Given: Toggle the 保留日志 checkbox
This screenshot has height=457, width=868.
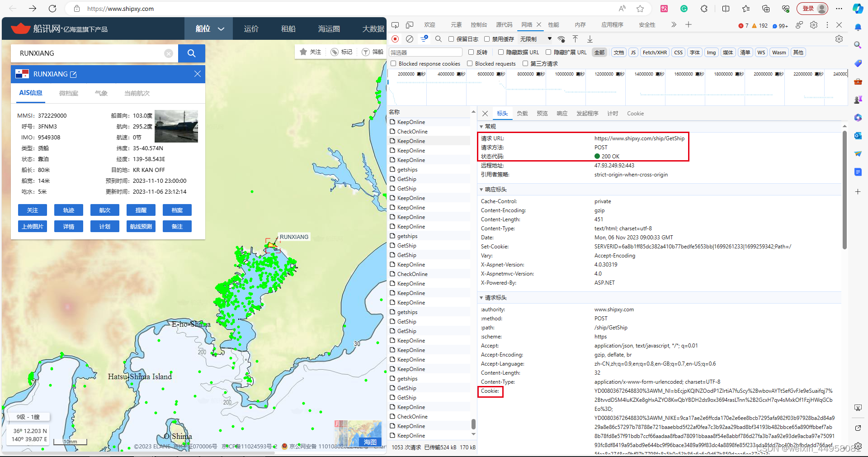Looking at the screenshot, I should [x=451, y=39].
